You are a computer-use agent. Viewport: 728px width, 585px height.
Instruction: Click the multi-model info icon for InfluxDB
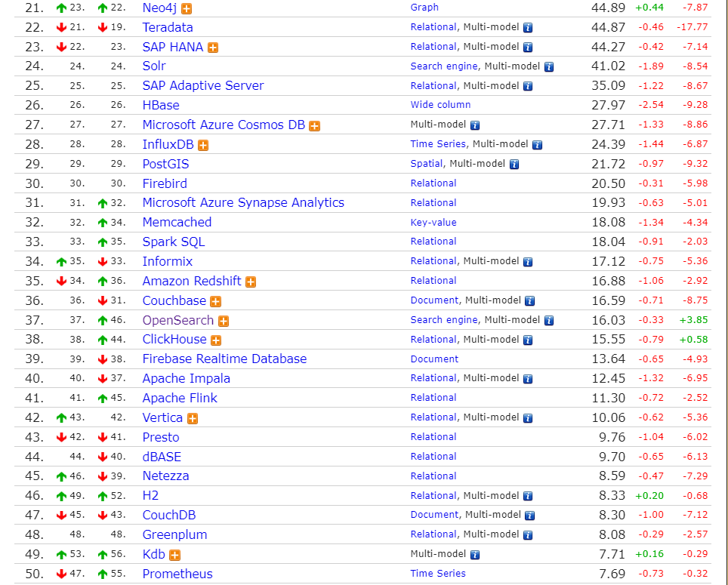tap(537, 145)
